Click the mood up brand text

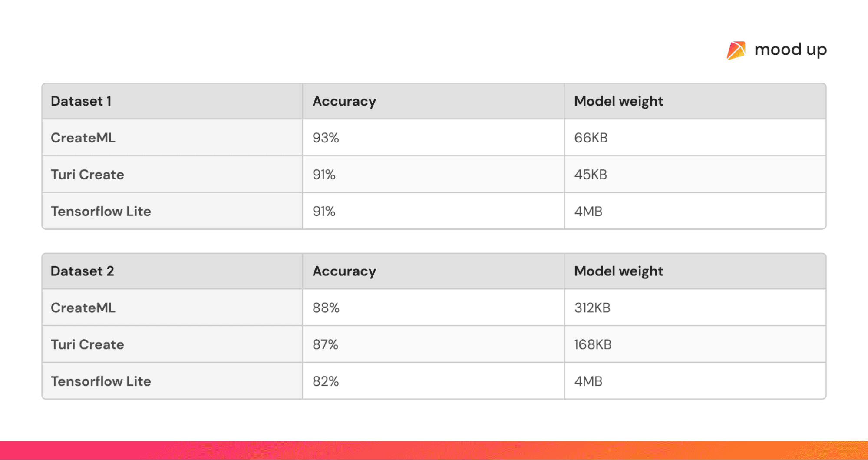tap(790, 50)
